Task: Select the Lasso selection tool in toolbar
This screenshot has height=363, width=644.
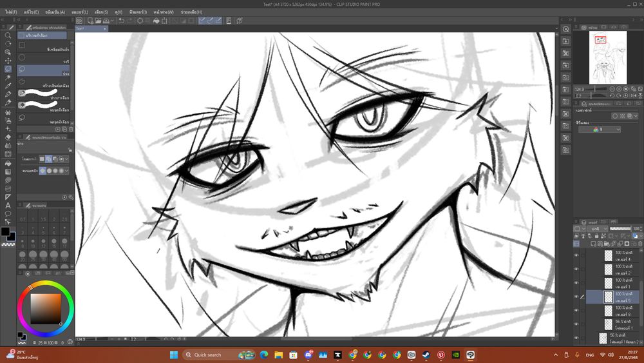Action: coord(8,69)
